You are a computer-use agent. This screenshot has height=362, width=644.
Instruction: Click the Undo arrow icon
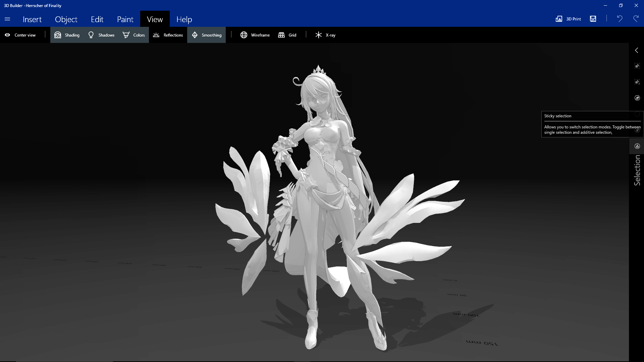pyautogui.click(x=620, y=19)
